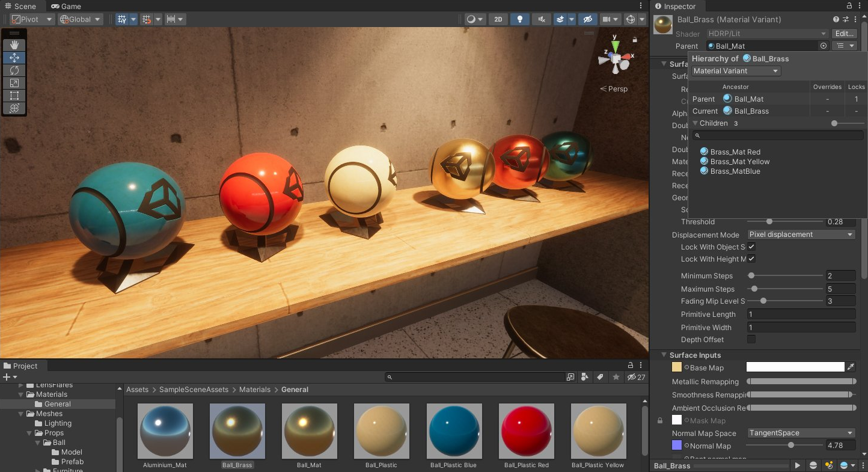Toggle 2D view mode

pos(498,19)
